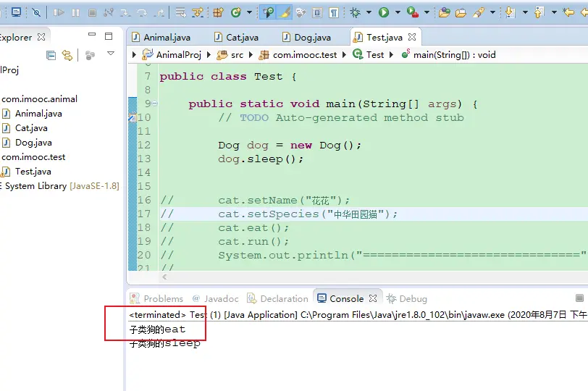Click the green Run button

click(383, 12)
